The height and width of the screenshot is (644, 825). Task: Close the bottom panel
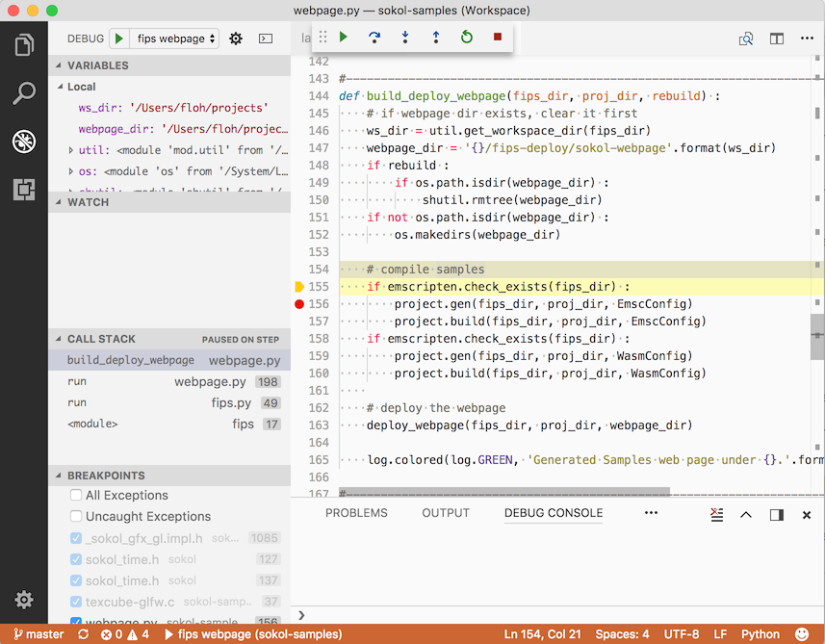click(807, 515)
